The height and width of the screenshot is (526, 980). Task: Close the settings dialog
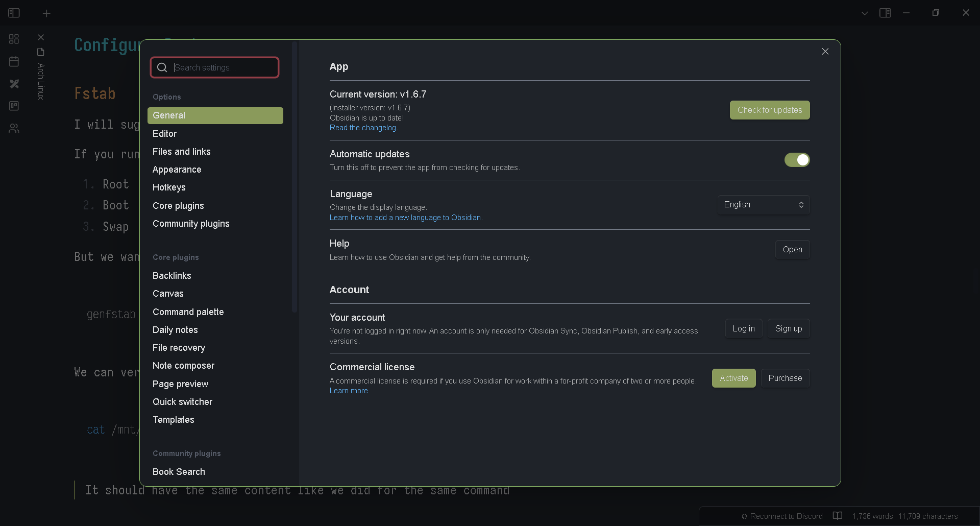825,52
